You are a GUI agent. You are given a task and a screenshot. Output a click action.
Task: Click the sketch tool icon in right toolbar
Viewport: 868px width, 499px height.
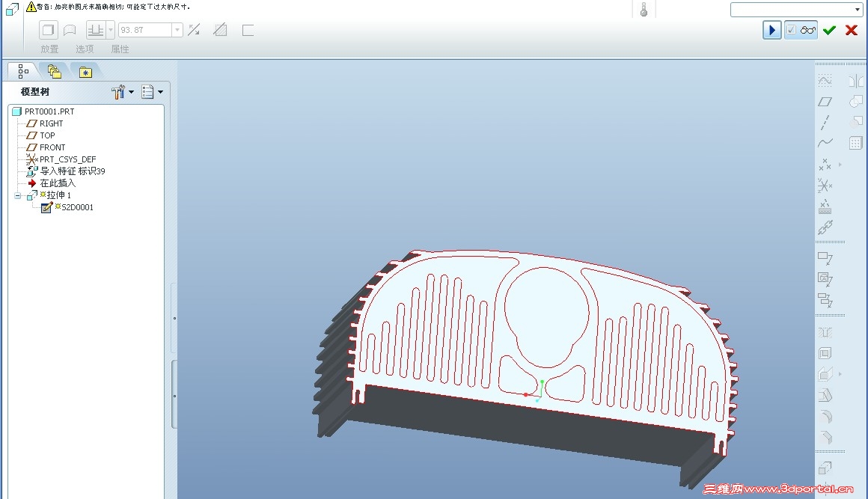pyautogui.click(x=825, y=82)
